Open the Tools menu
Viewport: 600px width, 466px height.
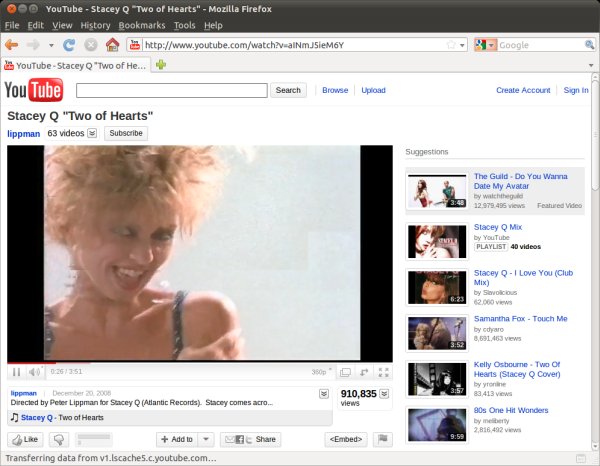pos(184,25)
